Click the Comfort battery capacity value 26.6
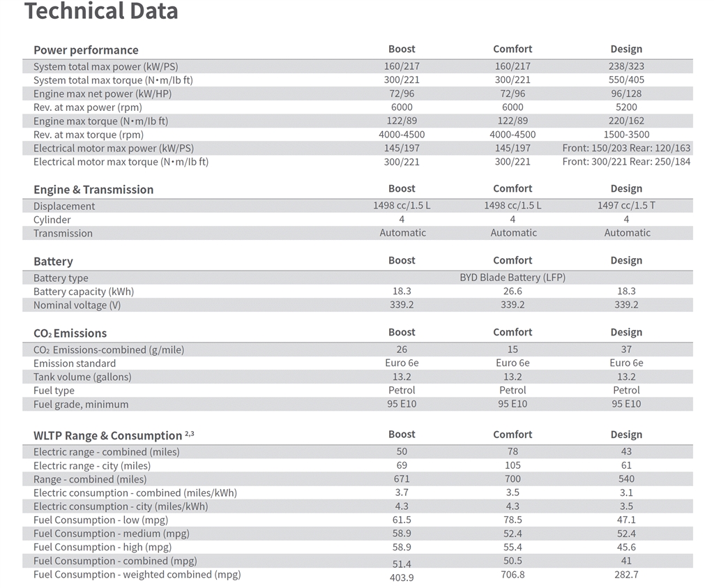Image resolution: width=714 pixels, height=588 pixels. [512, 291]
